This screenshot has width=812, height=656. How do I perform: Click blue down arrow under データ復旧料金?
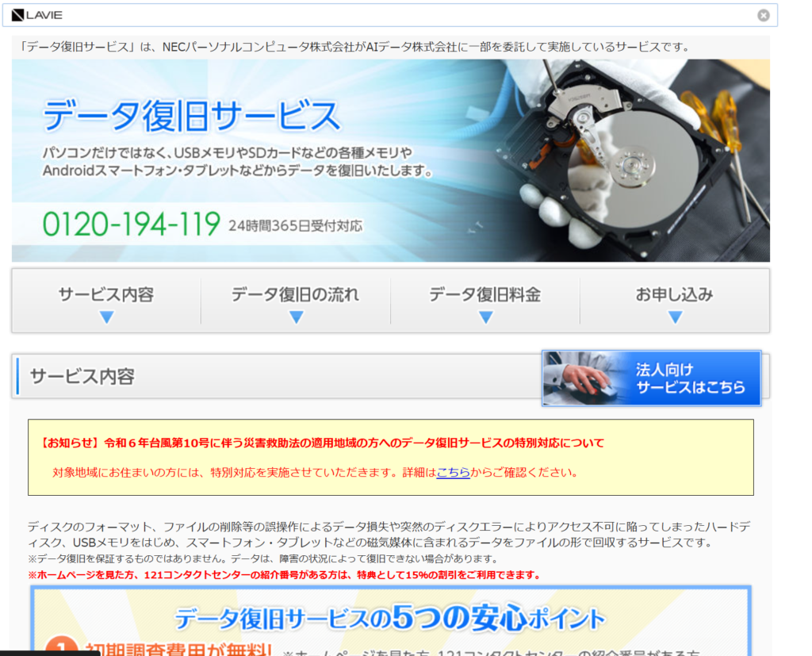pos(485,317)
